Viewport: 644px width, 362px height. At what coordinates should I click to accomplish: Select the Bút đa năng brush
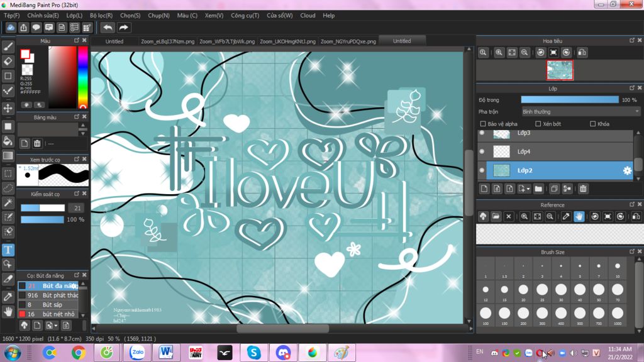pyautogui.click(x=48, y=286)
